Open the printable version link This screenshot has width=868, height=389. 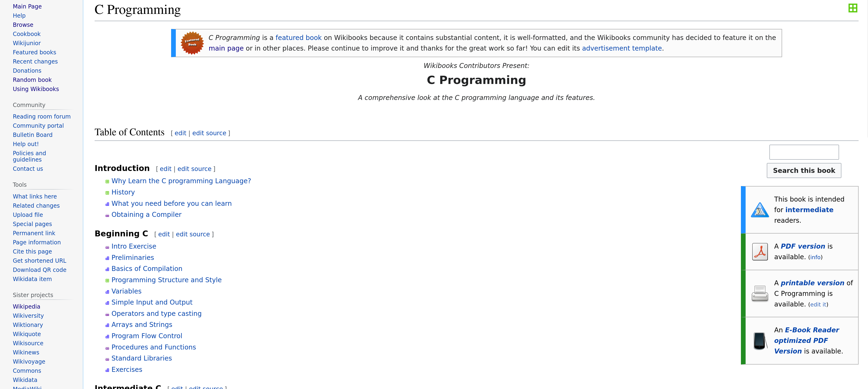coord(812,283)
